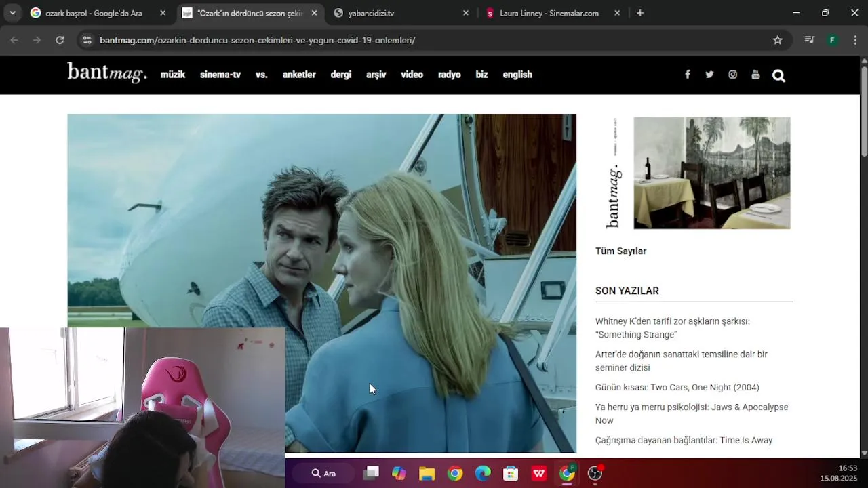Click the taskbar Ara search box
The width and height of the screenshot is (868, 488).
tap(324, 473)
